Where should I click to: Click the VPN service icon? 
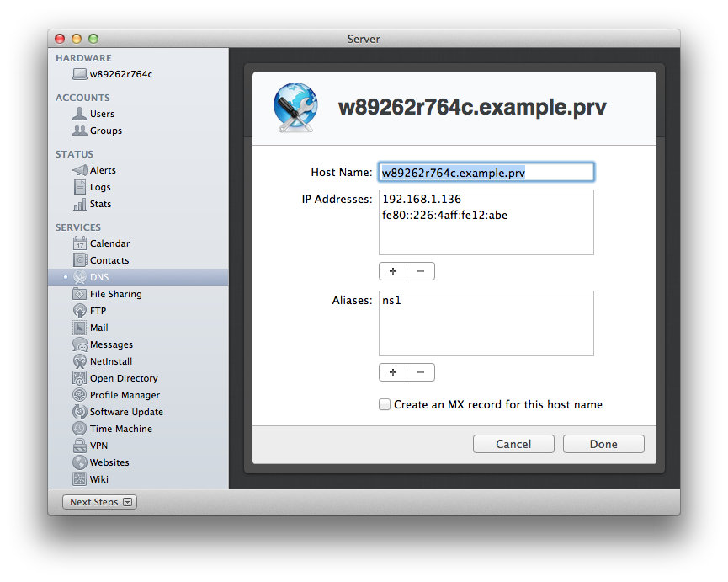point(80,446)
